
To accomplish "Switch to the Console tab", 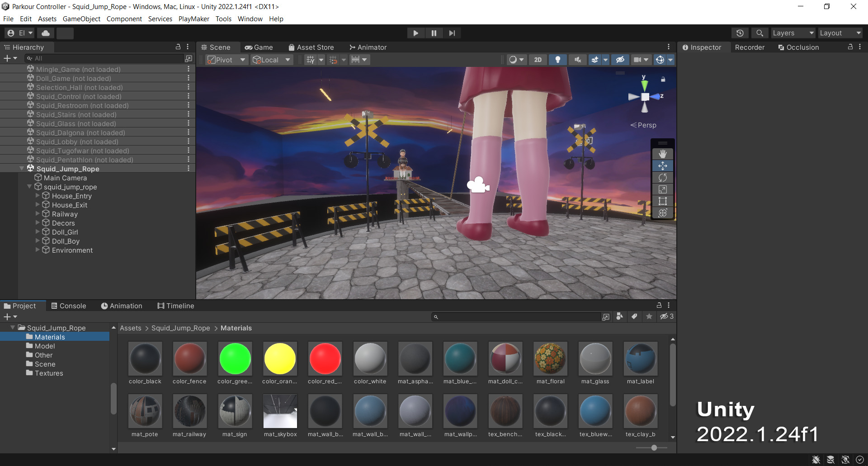I will [x=68, y=306].
